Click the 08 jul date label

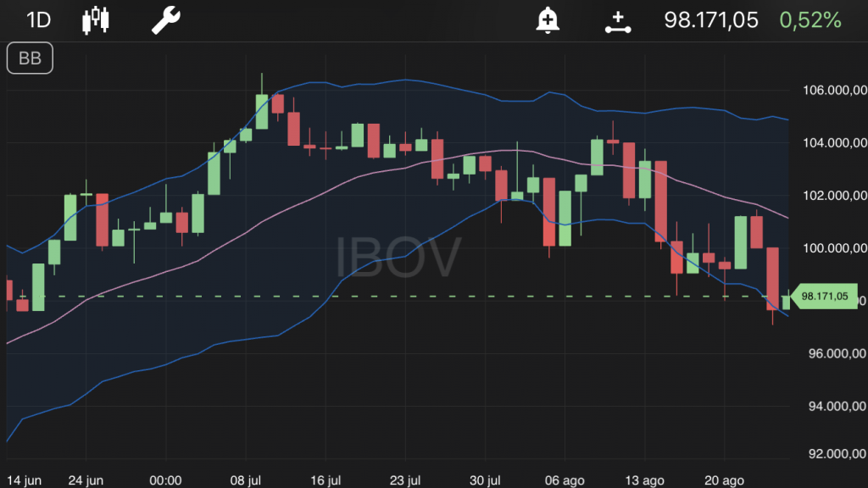pos(245,480)
